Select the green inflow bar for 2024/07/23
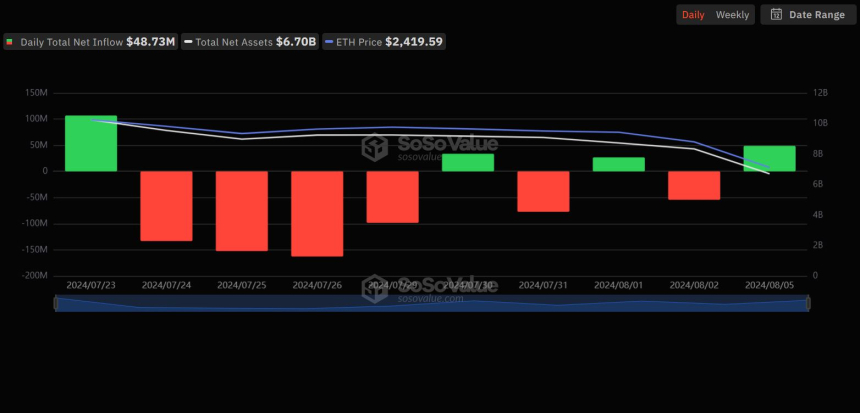This screenshot has width=860, height=413. [91, 143]
